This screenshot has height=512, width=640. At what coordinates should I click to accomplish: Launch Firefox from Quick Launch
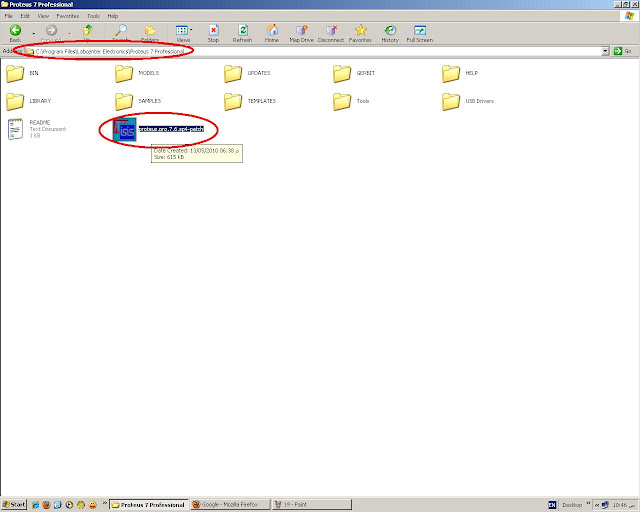point(47,505)
